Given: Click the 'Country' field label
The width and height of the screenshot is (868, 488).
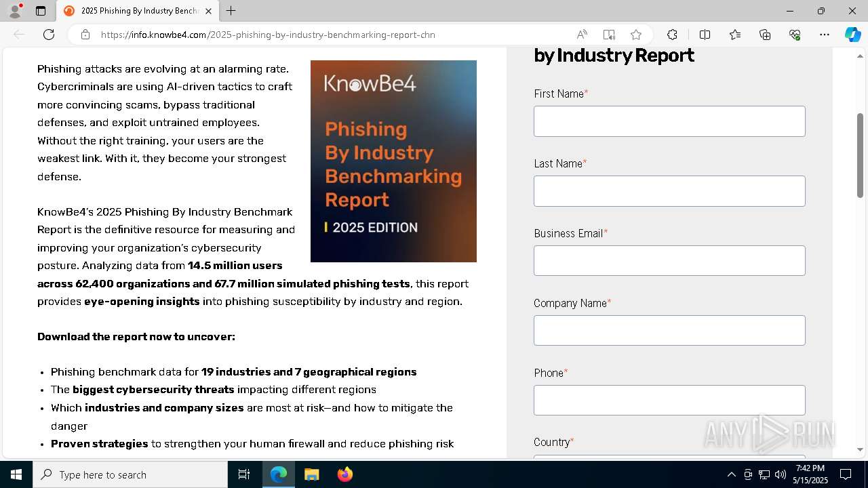Looking at the screenshot, I should tap(553, 442).
